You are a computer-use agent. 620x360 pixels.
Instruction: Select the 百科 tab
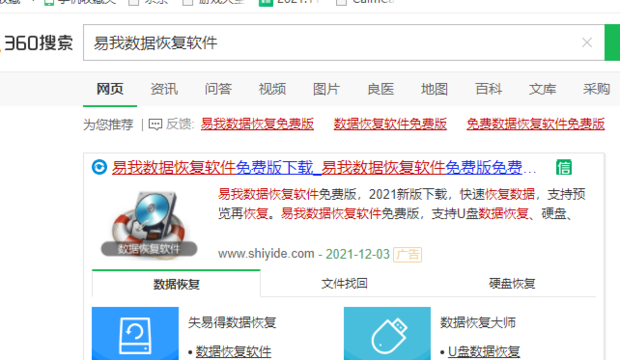pyautogui.click(x=489, y=89)
